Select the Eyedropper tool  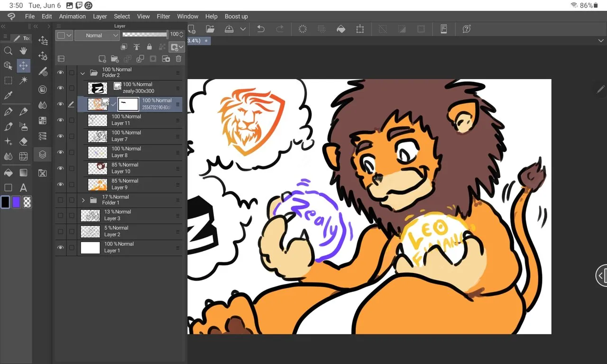pos(8,96)
